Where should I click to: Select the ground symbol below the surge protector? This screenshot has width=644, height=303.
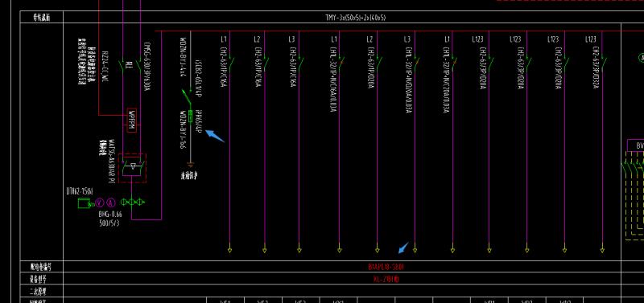(x=190, y=165)
